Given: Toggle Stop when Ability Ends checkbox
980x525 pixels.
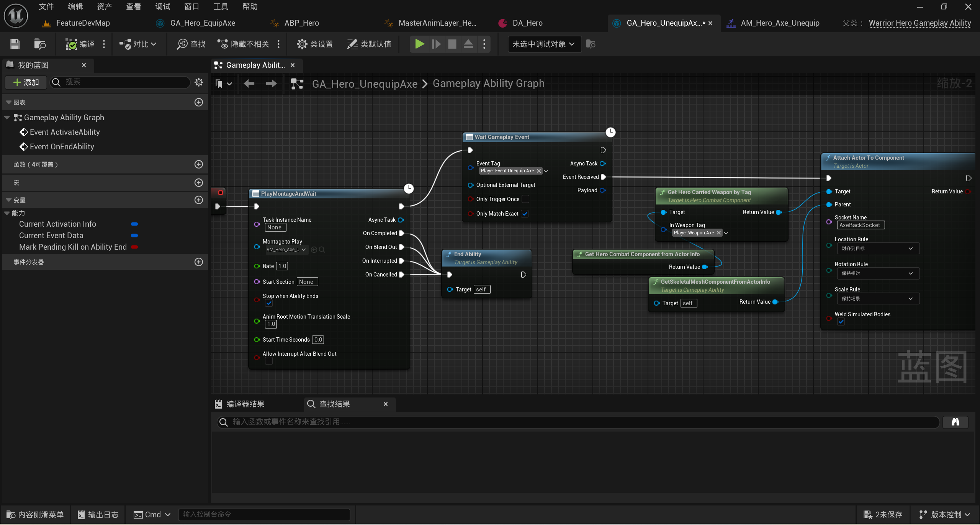Looking at the screenshot, I should (x=269, y=303).
